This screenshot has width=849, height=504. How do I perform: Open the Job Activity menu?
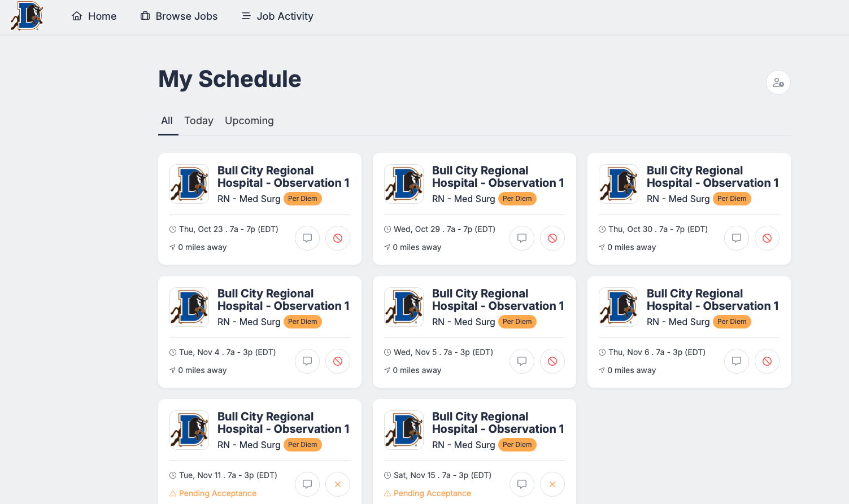[x=277, y=16]
